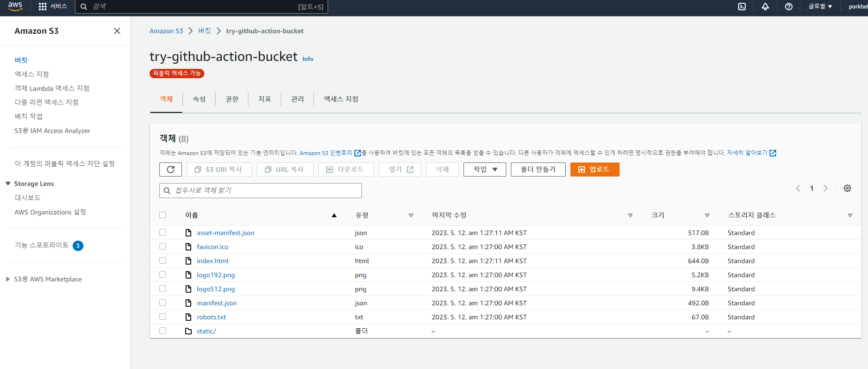Screen dimensions: 868x369
Task: Click the 업로드 upload button
Action: click(x=595, y=170)
